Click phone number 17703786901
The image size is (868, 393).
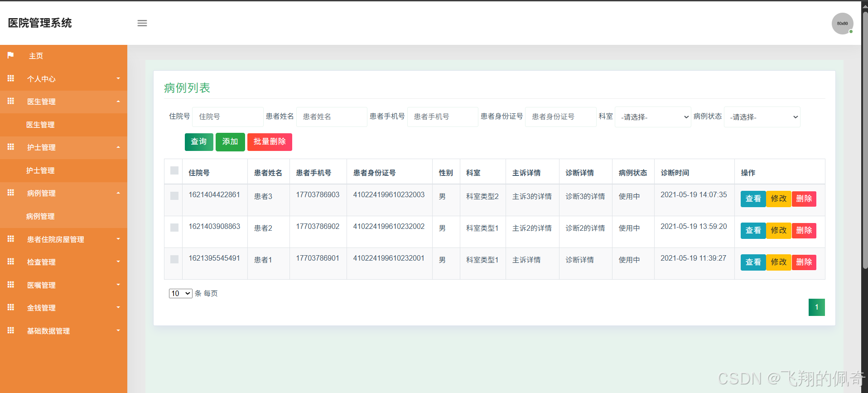(318, 258)
